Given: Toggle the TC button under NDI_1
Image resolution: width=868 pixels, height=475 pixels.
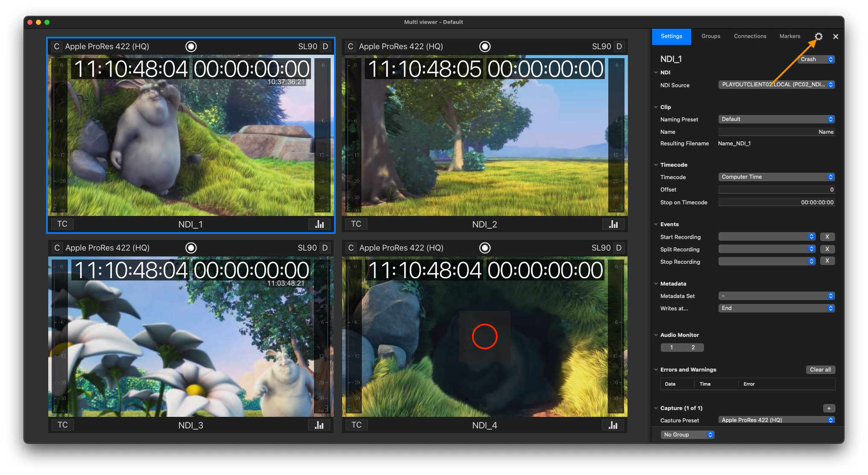Looking at the screenshot, I should (x=62, y=224).
